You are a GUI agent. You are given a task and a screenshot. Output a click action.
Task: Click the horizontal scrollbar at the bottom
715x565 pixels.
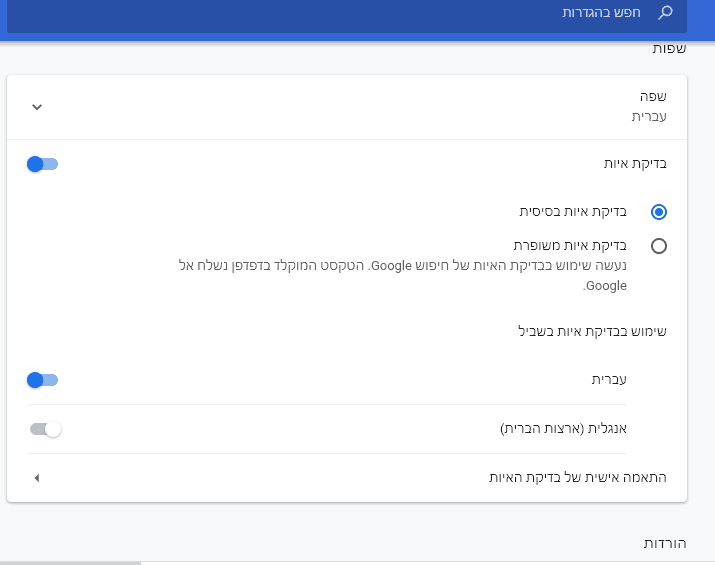[x=70, y=562]
